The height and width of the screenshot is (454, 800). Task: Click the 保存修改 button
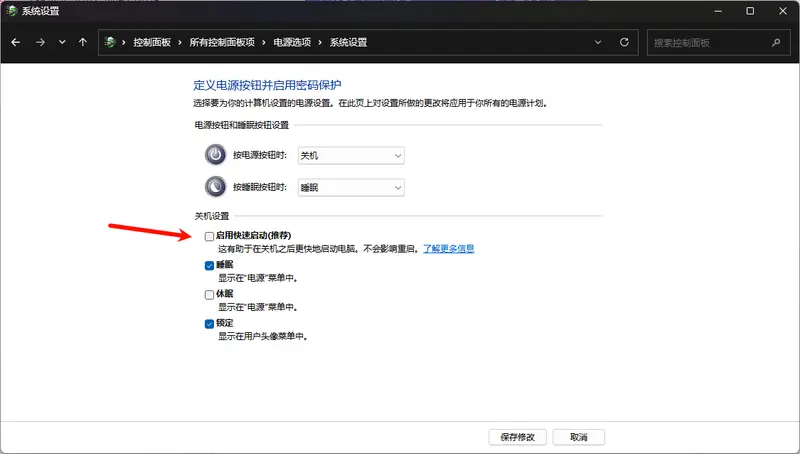click(x=517, y=437)
